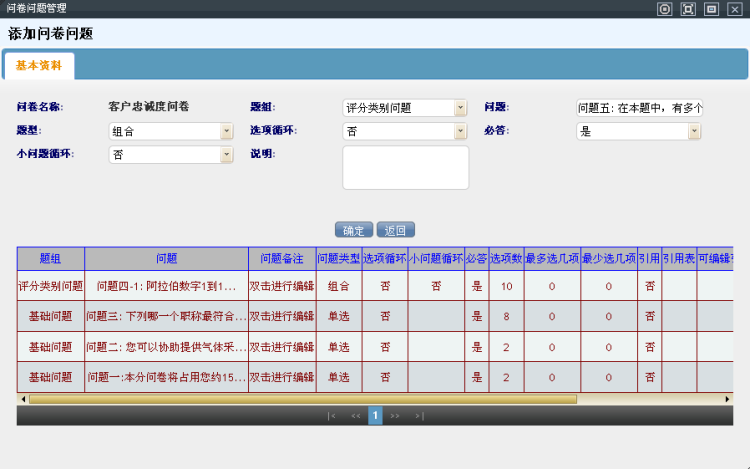Open the 题型 dropdown showing 组合
Viewport: 750px width, 469px height.
pos(227,131)
